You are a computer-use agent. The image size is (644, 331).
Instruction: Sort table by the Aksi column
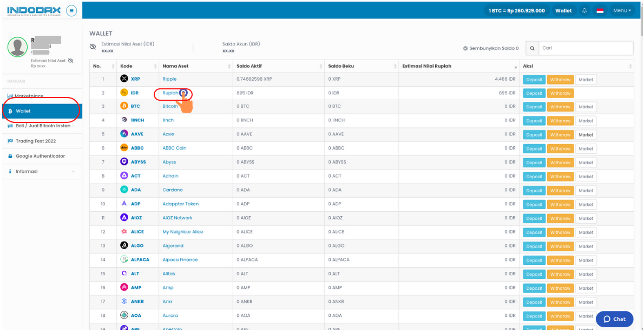576,66
